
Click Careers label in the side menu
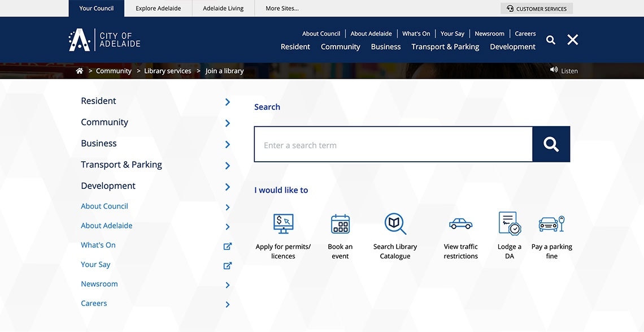pos(94,303)
